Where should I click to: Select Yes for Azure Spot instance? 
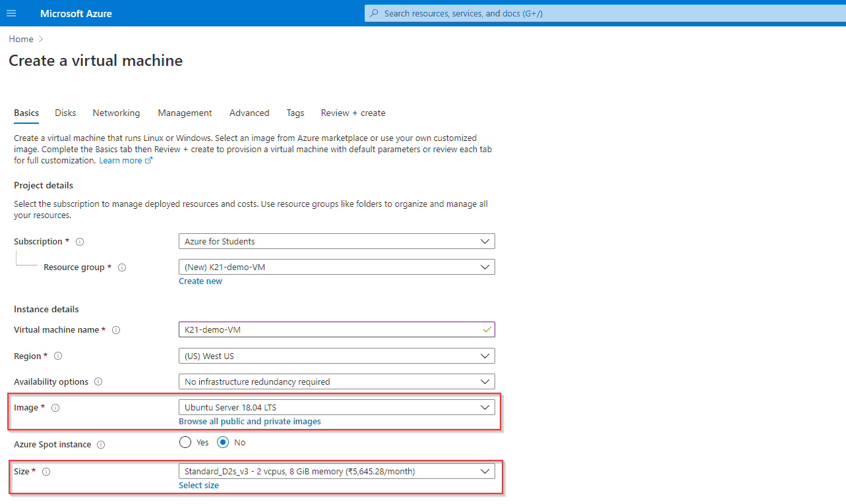click(x=185, y=442)
